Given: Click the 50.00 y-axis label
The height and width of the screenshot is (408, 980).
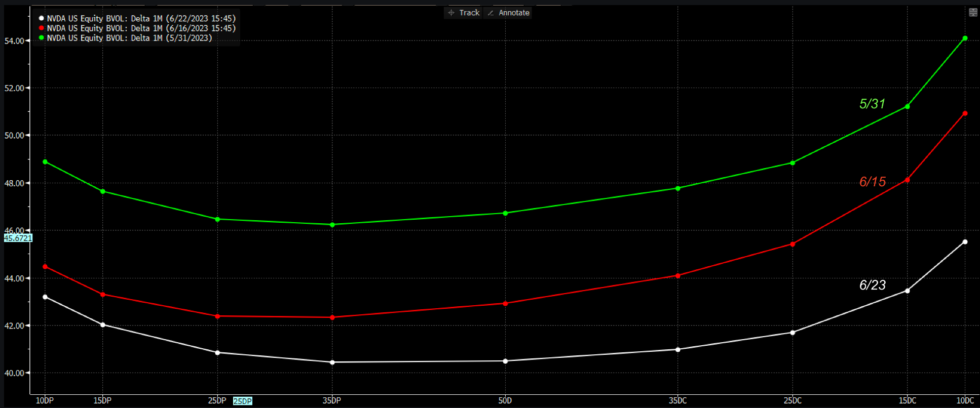Looking at the screenshot, I should coord(14,136).
